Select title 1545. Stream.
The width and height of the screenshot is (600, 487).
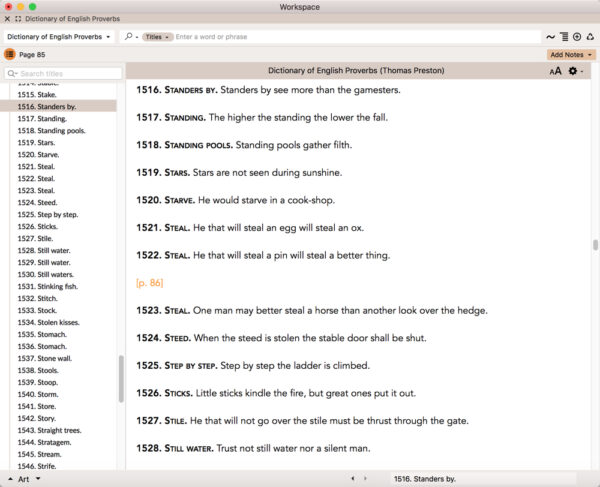(x=39, y=454)
